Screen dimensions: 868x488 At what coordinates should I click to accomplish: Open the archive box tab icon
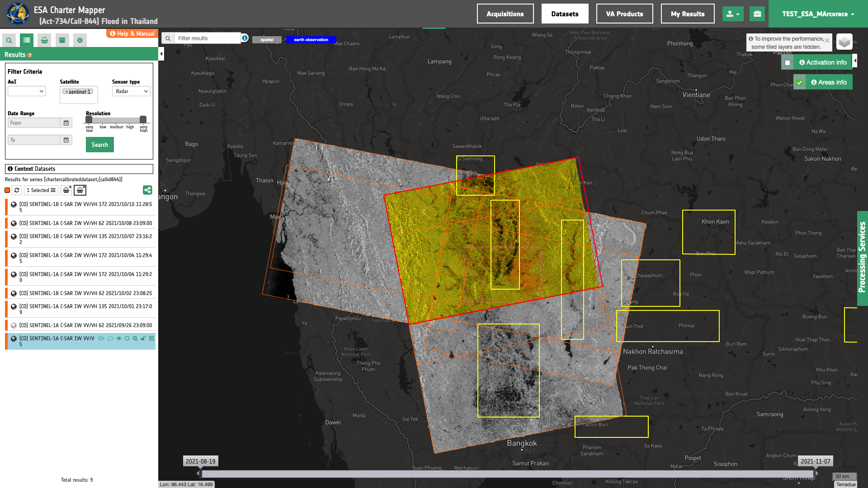(x=62, y=40)
